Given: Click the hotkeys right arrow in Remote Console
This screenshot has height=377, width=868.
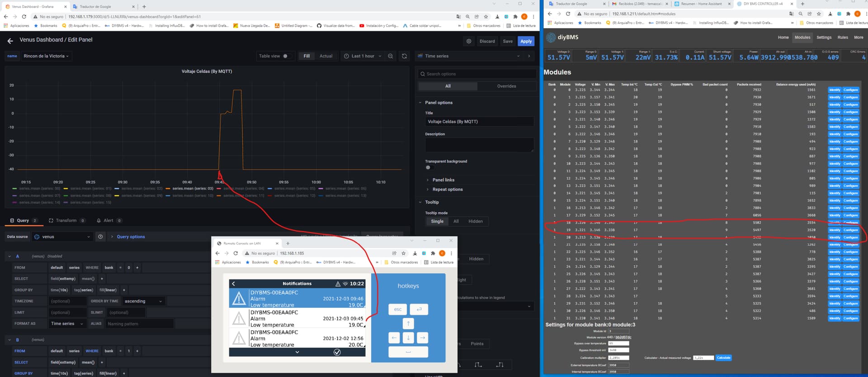Looking at the screenshot, I should coord(422,338).
